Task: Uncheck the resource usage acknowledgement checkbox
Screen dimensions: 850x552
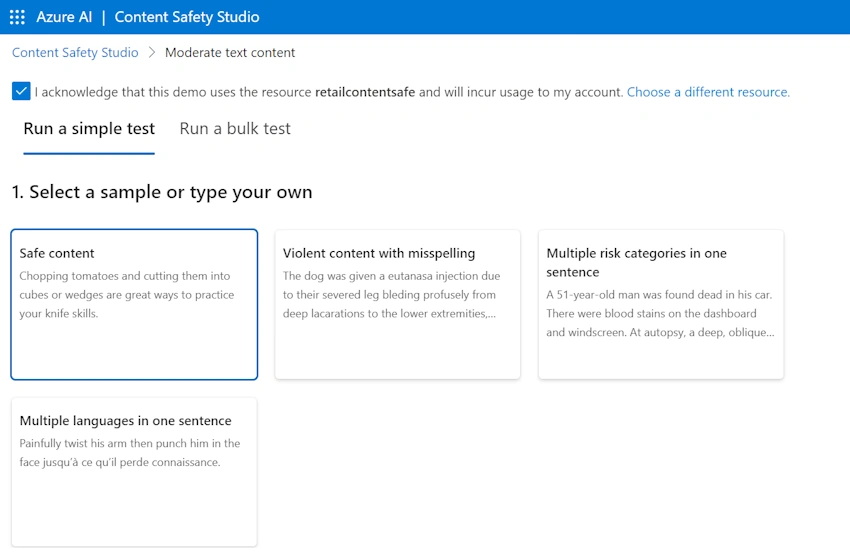Action: (21, 91)
